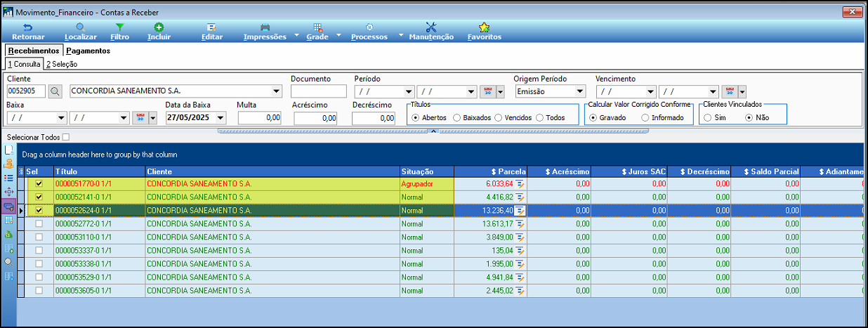Click the Multa value field
Image resolution: width=868 pixels, height=328 pixels.
(x=259, y=118)
